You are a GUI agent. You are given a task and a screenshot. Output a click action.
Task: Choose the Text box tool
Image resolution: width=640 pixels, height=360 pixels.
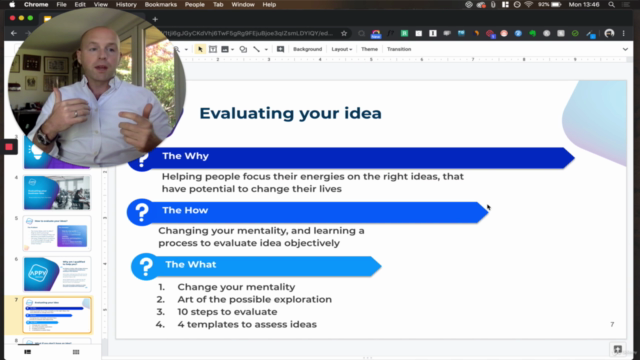click(x=213, y=49)
